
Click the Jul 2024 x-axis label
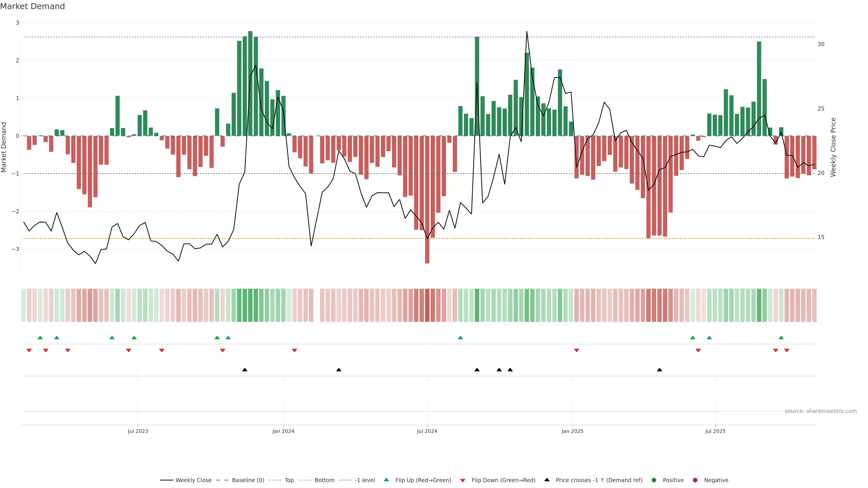click(427, 431)
